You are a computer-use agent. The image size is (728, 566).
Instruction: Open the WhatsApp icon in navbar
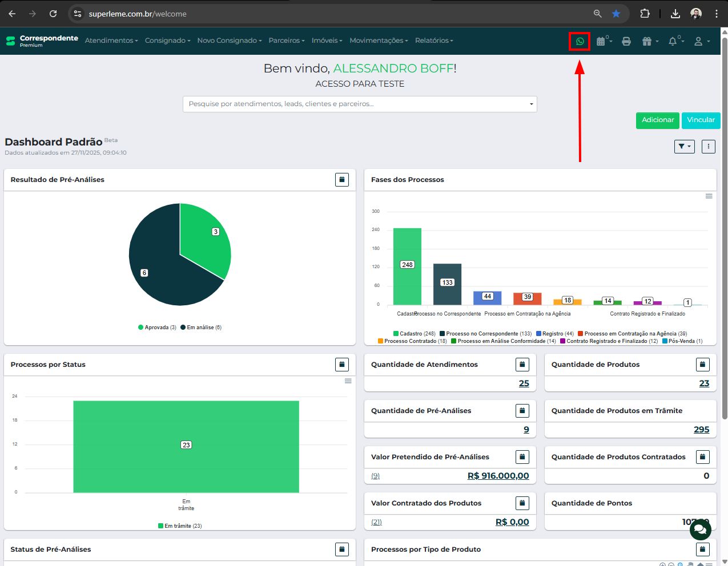(x=580, y=41)
